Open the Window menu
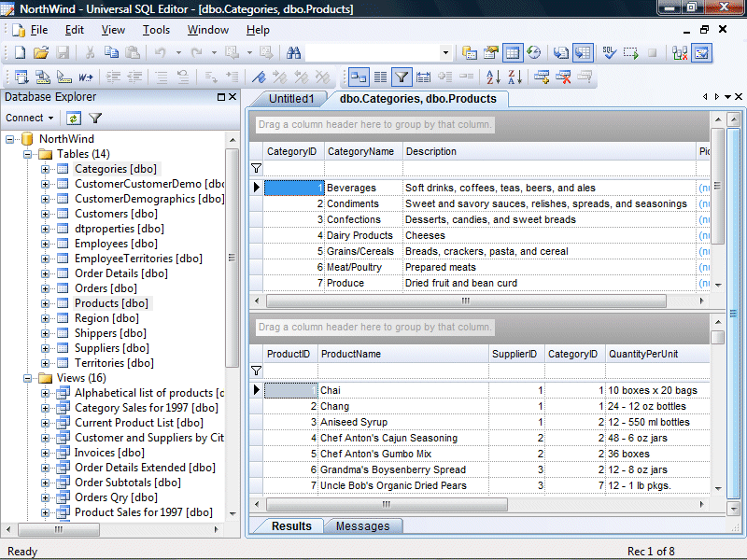This screenshot has height=560, width=747. 207,30
